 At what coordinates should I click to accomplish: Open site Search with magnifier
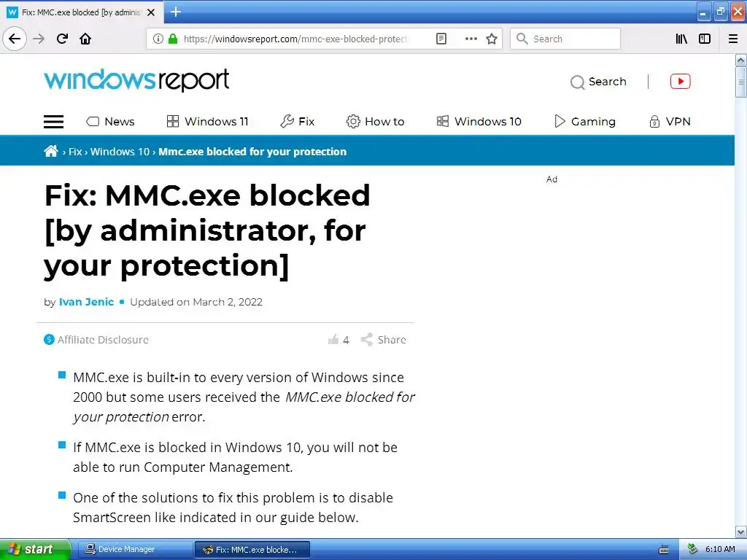click(598, 82)
